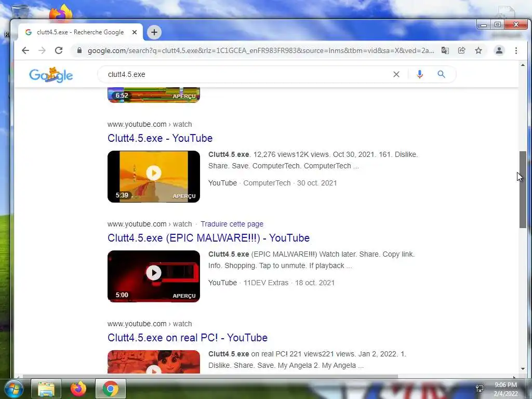Click the address bar URL
This screenshot has width=532, height=399.
coord(261,50)
